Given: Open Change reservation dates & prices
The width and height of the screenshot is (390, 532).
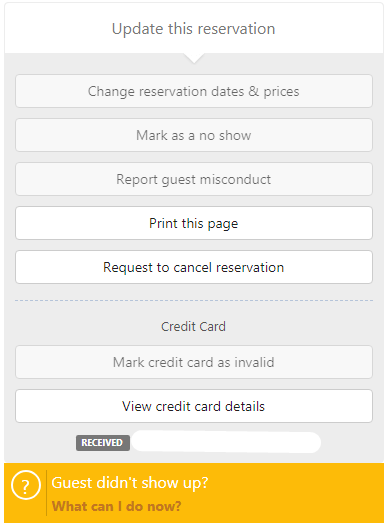Looking at the screenshot, I should coord(194,91).
